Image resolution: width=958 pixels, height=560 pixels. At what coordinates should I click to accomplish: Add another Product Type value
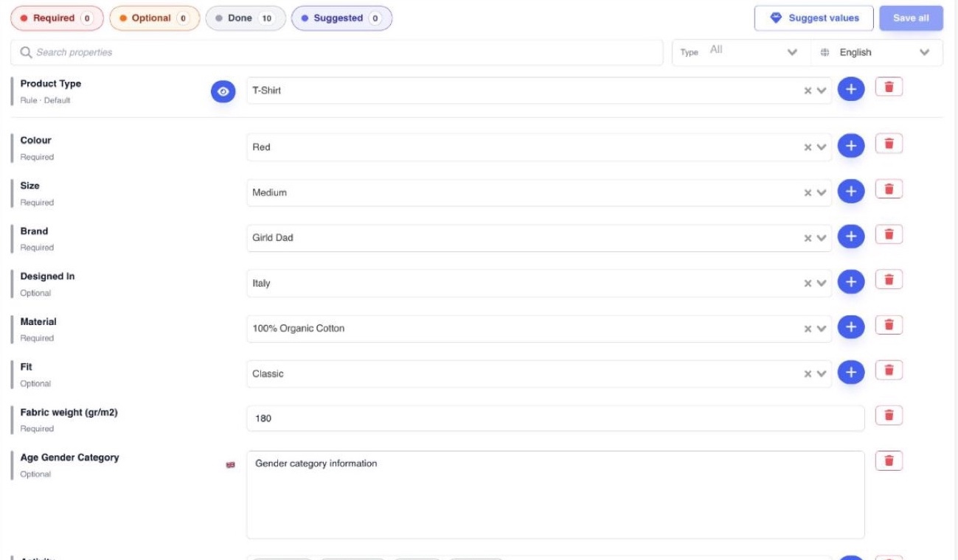pyautogui.click(x=850, y=90)
